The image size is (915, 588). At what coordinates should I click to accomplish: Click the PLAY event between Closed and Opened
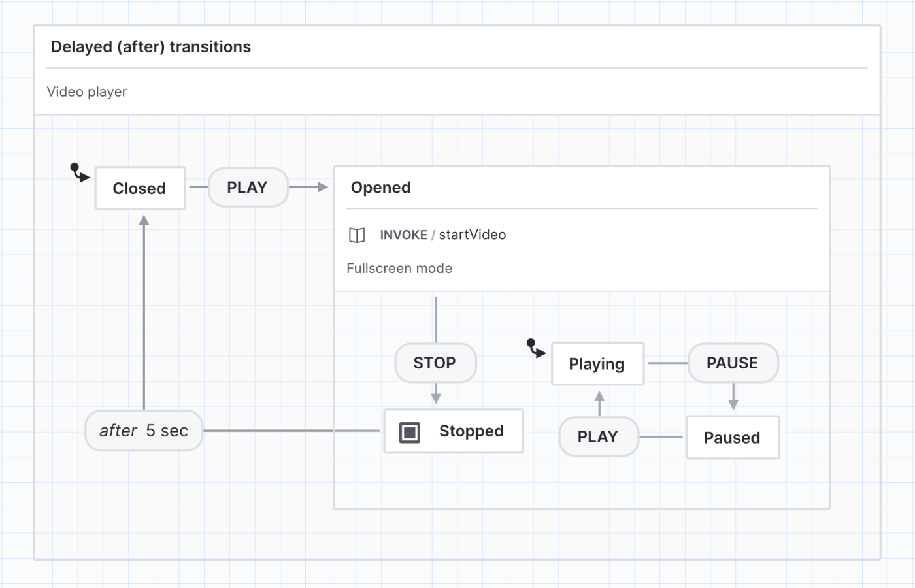(x=248, y=187)
